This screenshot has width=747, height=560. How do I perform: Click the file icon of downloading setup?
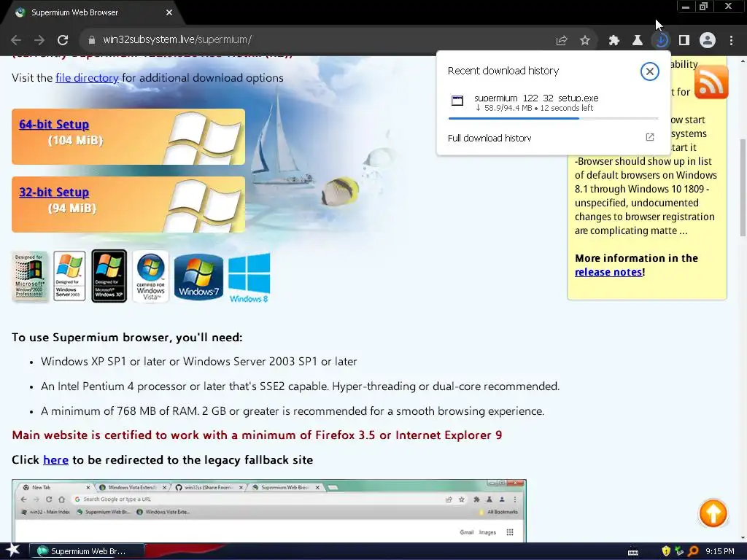[x=457, y=101]
